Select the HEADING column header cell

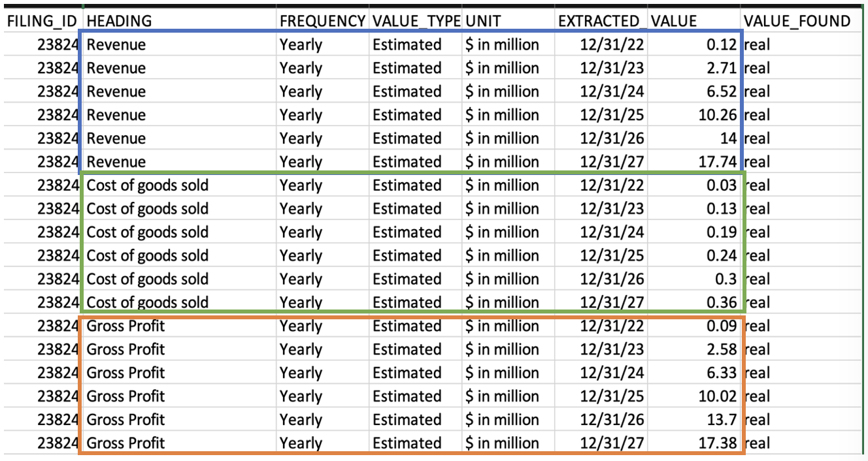point(179,21)
